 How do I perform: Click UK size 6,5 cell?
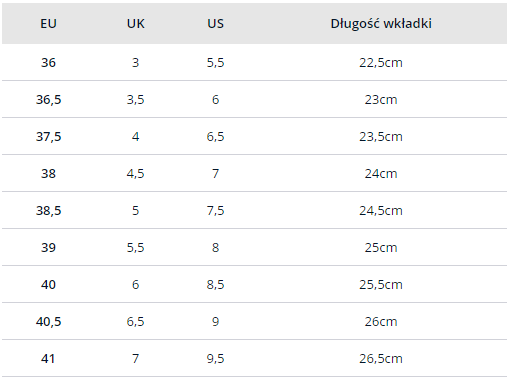tap(135, 322)
